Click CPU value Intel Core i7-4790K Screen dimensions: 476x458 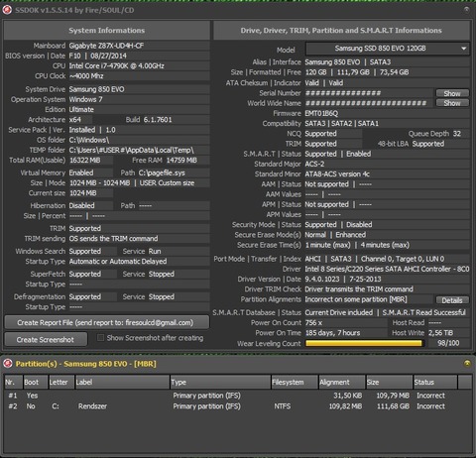[117, 65]
